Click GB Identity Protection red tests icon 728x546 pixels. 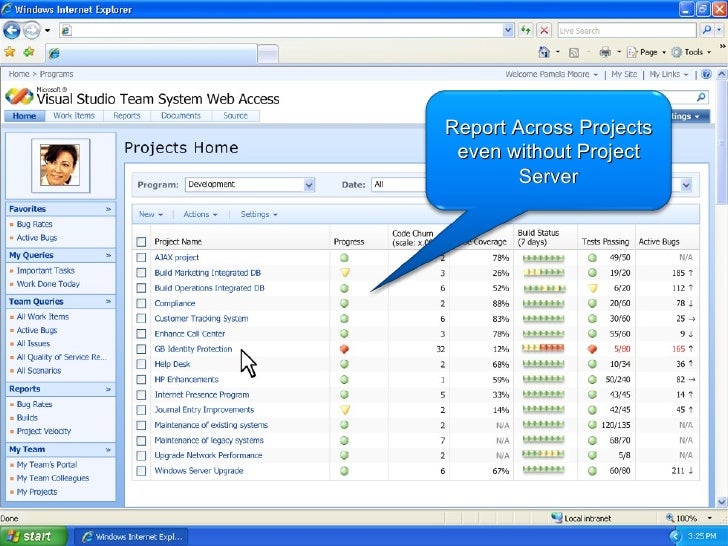point(592,349)
